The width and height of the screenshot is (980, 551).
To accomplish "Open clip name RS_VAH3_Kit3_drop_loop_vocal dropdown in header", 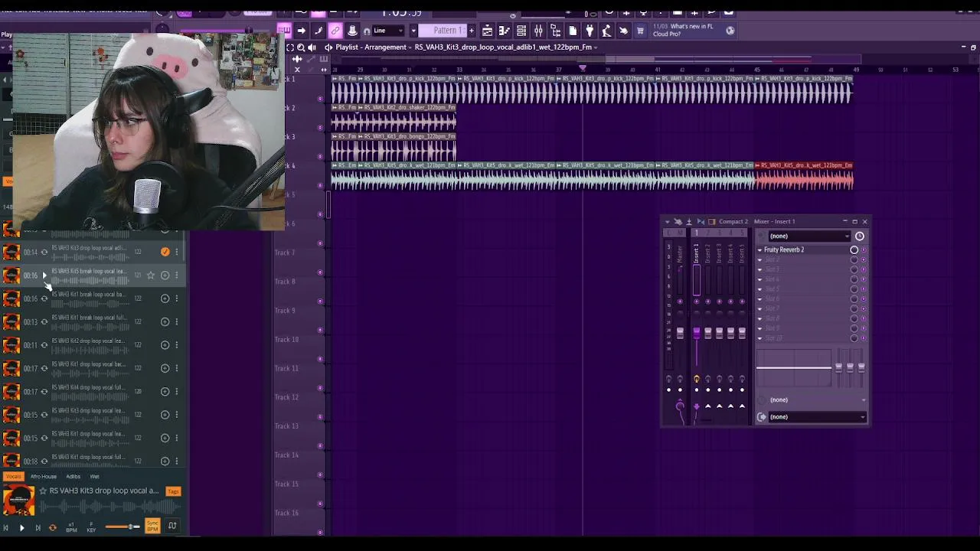I will [506, 47].
